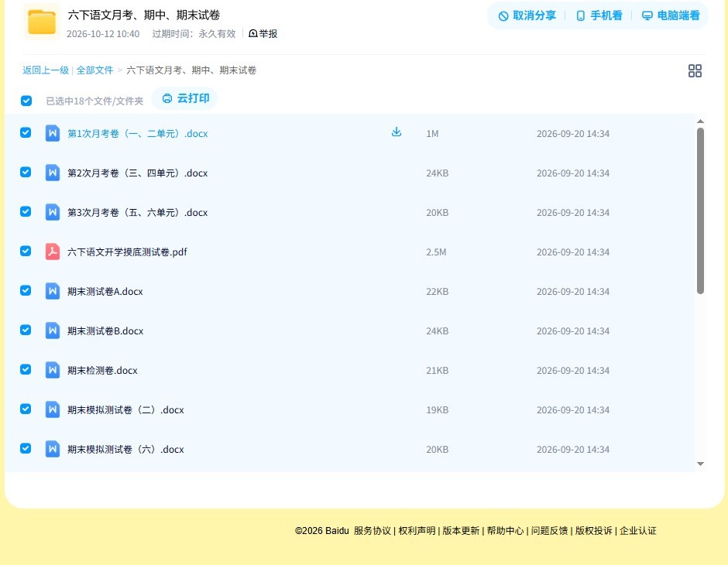
Task: Click 电脑端看 button
Action: [x=671, y=15]
